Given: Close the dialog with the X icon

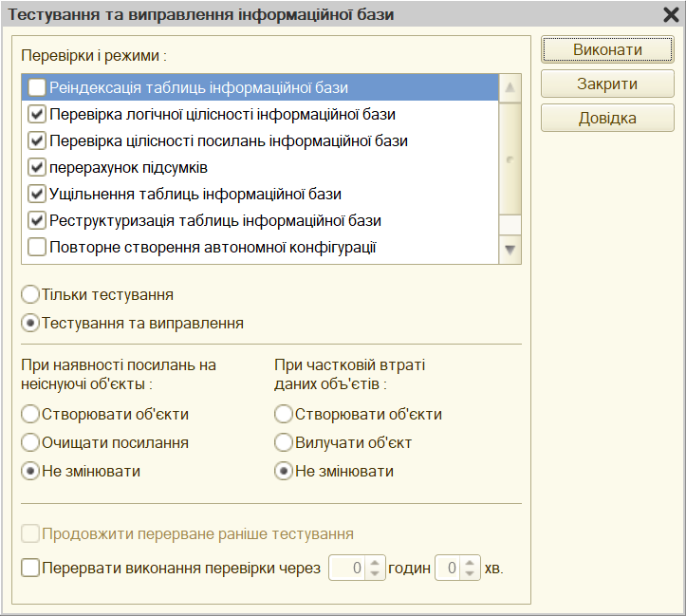Looking at the screenshot, I should tap(671, 14).
